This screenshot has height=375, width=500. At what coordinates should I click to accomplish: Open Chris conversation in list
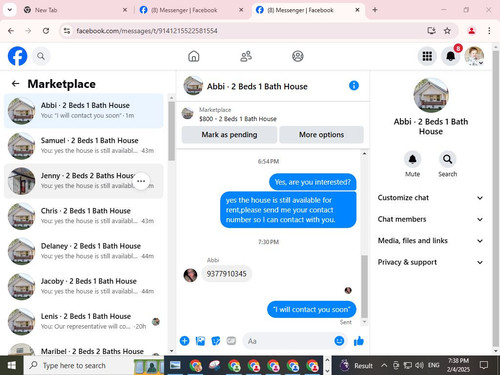coord(84,216)
